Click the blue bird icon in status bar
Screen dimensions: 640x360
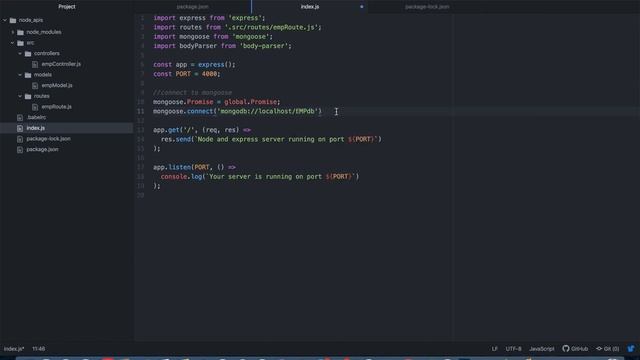tap(631, 349)
